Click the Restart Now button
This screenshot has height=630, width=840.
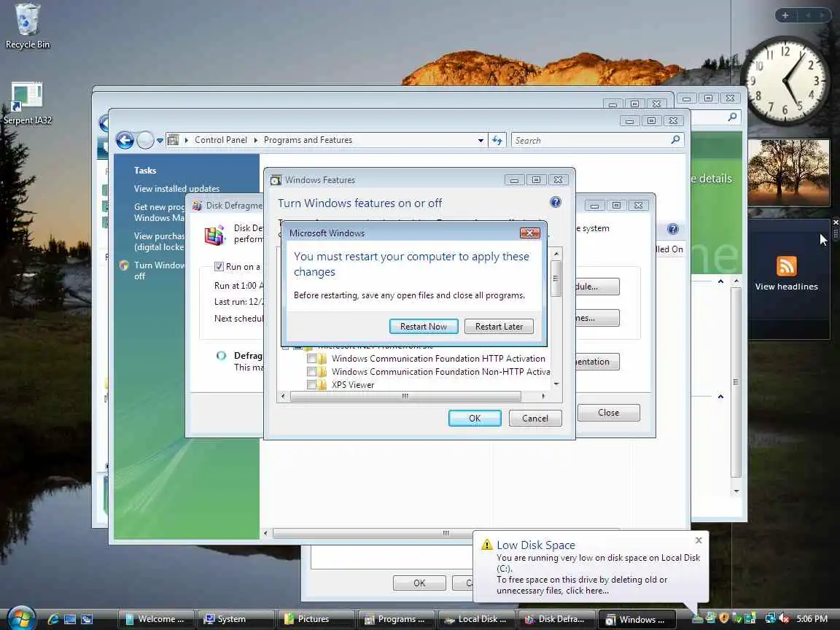[x=423, y=326]
